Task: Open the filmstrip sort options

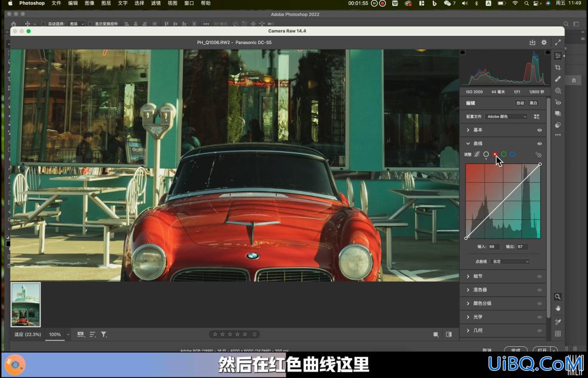Action: coord(93,334)
